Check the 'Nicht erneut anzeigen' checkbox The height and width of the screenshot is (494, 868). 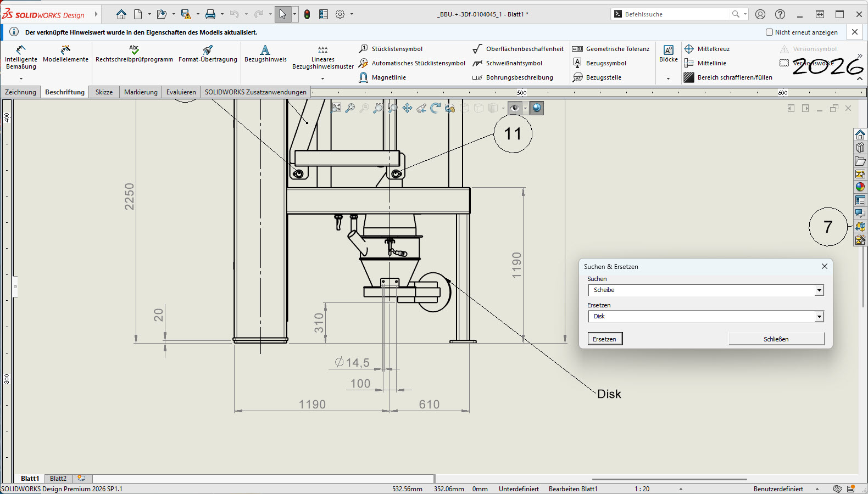(769, 32)
